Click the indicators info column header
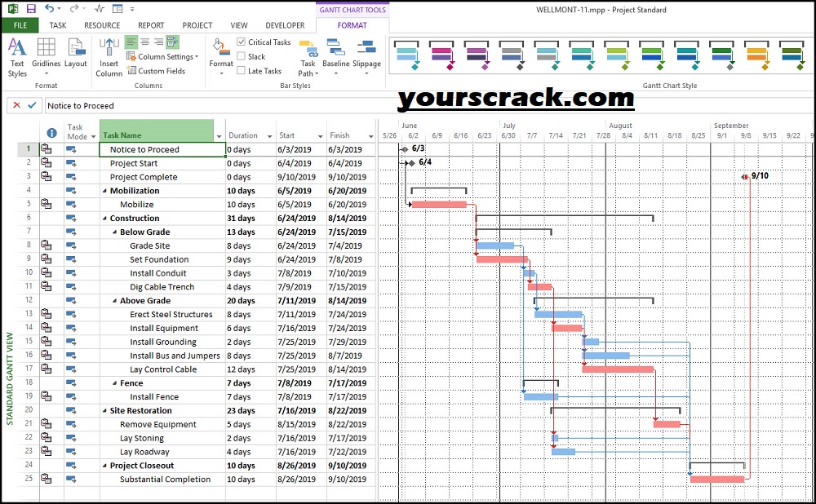 click(x=51, y=133)
